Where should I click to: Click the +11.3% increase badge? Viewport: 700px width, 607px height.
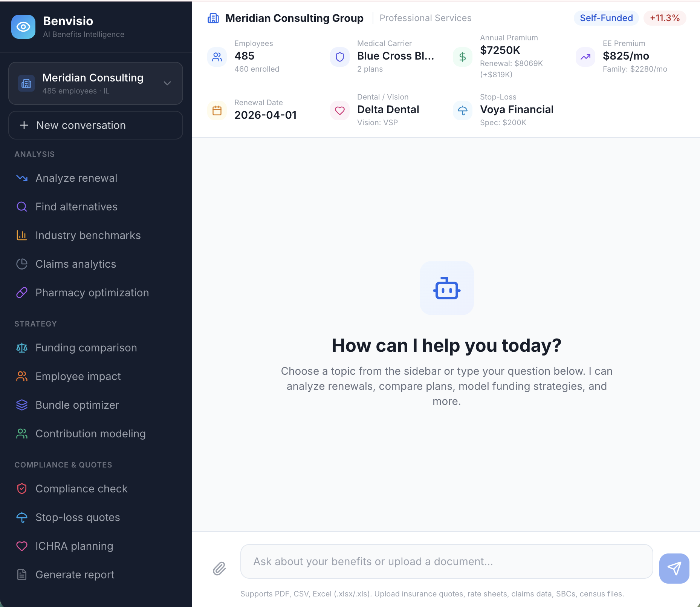tap(665, 18)
